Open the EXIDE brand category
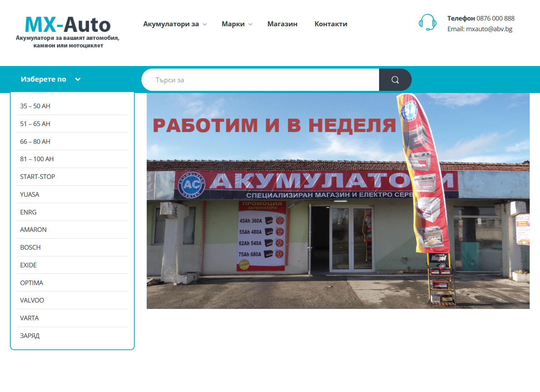 pos(72,265)
